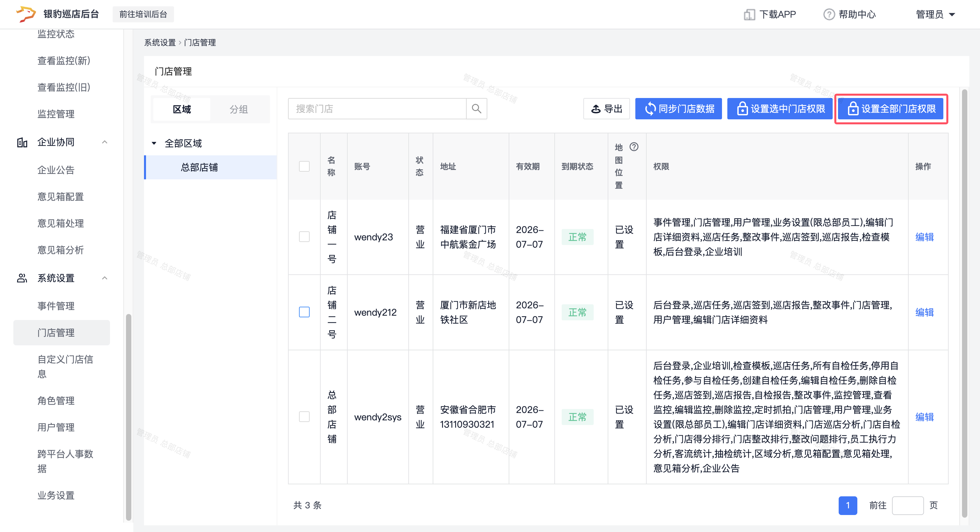980x532 pixels.
Task: Click the 搜索门店 search input field
Action: (x=377, y=109)
